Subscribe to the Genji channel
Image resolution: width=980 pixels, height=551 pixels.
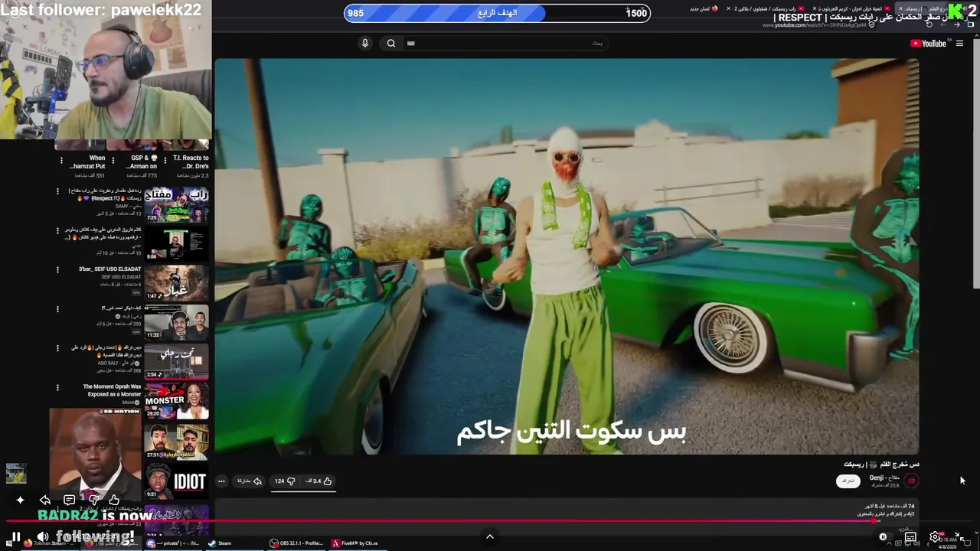pos(848,481)
